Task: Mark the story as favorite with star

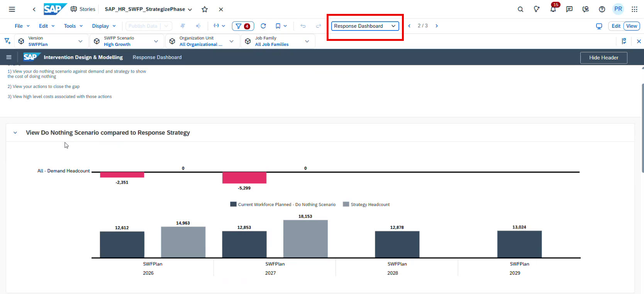Action: pyautogui.click(x=205, y=9)
